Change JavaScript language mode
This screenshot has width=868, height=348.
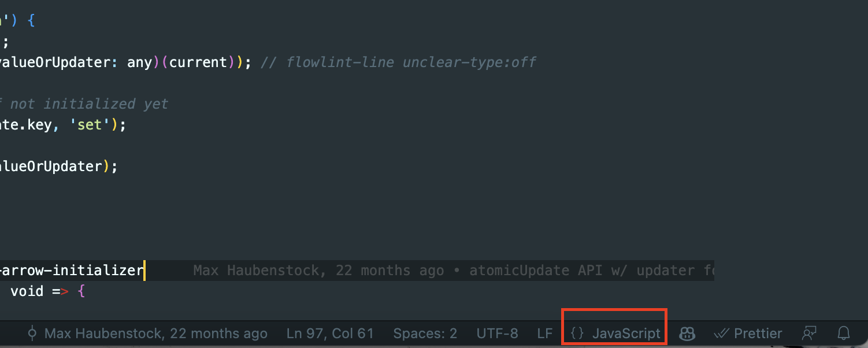(x=626, y=334)
